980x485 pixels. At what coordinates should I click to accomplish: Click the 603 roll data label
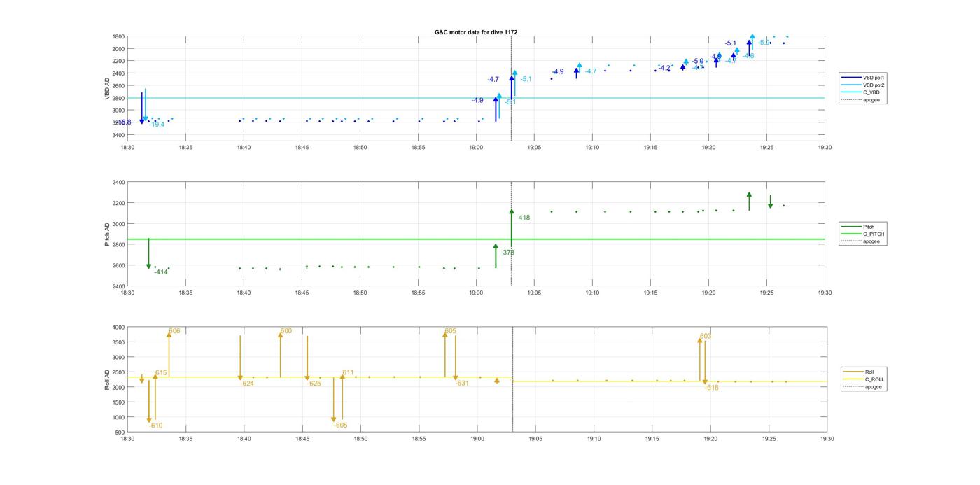tap(706, 336)
